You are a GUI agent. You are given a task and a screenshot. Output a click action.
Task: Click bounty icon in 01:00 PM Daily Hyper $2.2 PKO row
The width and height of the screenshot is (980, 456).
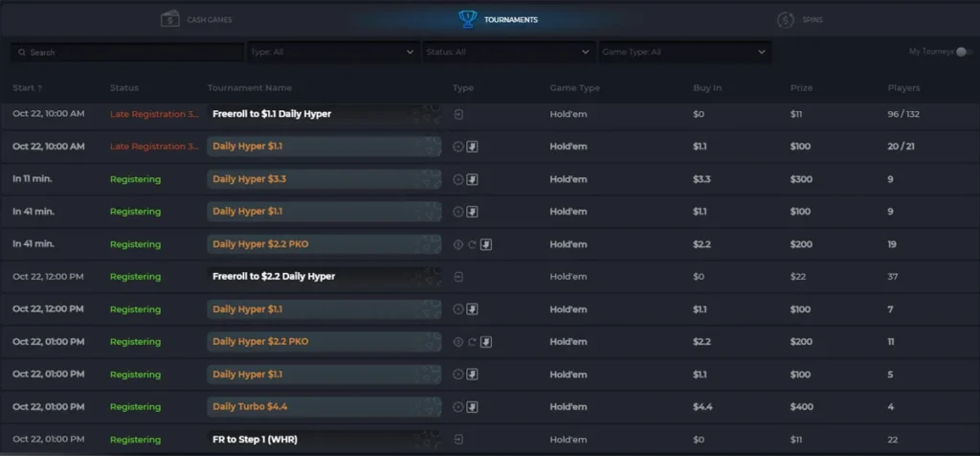pos(458,342)
